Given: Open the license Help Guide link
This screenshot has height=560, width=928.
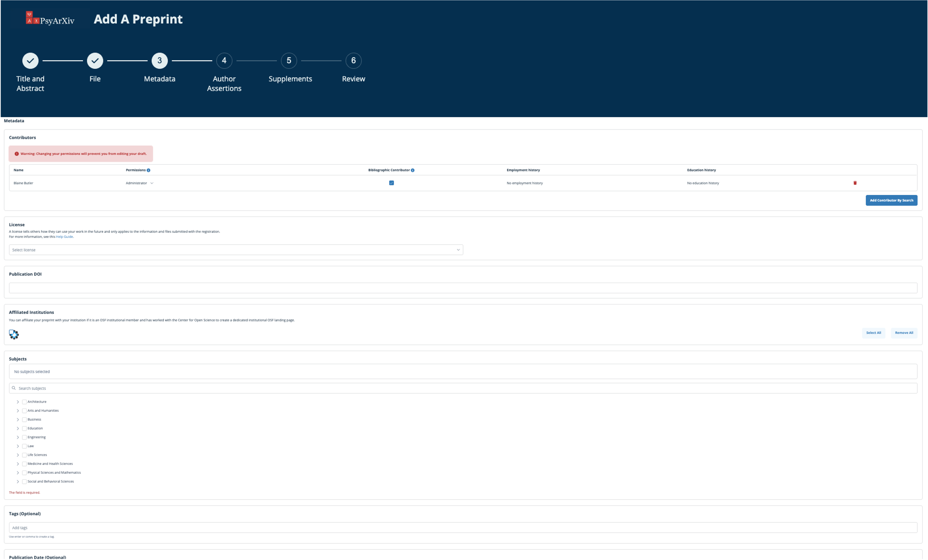Looking at the screenshot, I should tap(64, 237).
